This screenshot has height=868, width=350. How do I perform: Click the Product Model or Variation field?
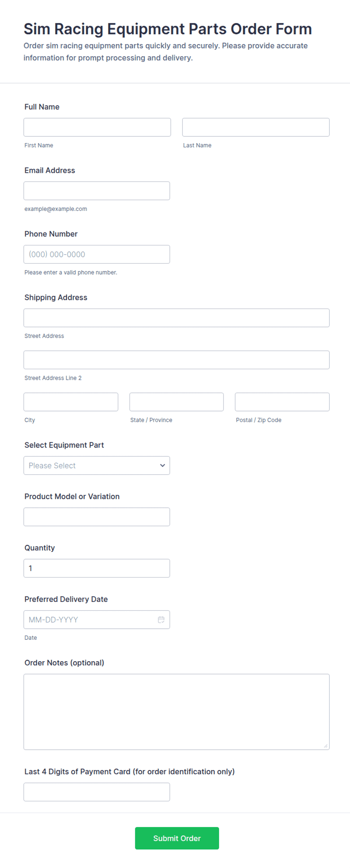tap(96, 517)
